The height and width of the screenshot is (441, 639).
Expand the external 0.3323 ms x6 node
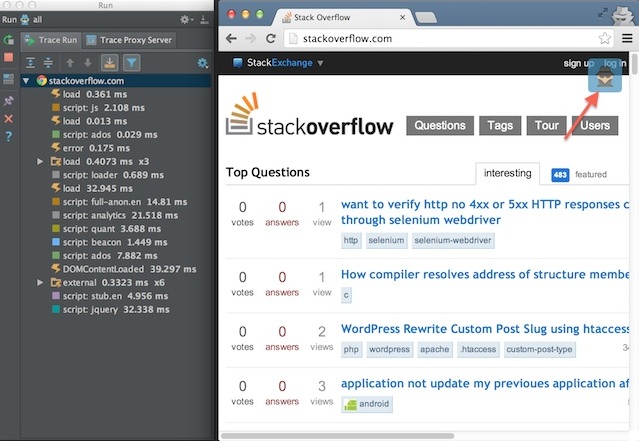pyautogui.click(x=40, y=283)
